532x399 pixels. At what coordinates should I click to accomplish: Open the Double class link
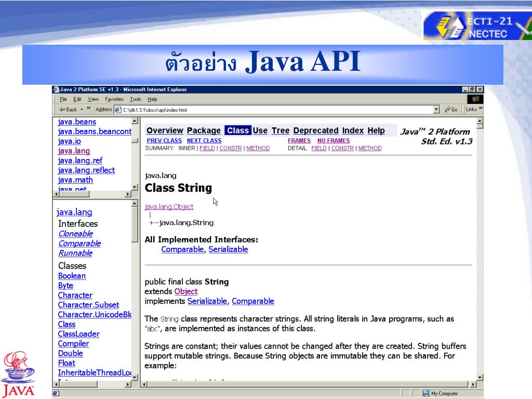(x=71, y=353)
